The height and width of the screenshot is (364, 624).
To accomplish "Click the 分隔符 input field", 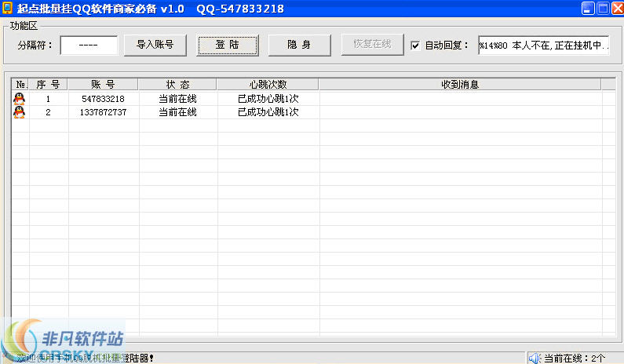I will [89, 45].
